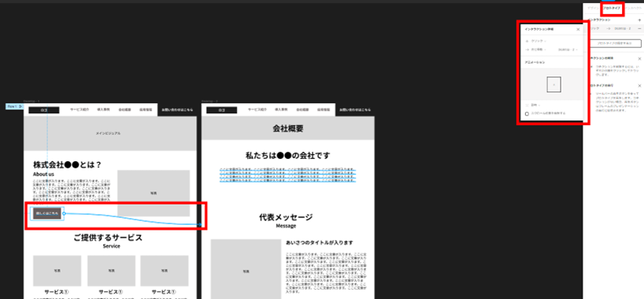Select 採用情報 in the Desktop - 1 nav

pos(146,109)
